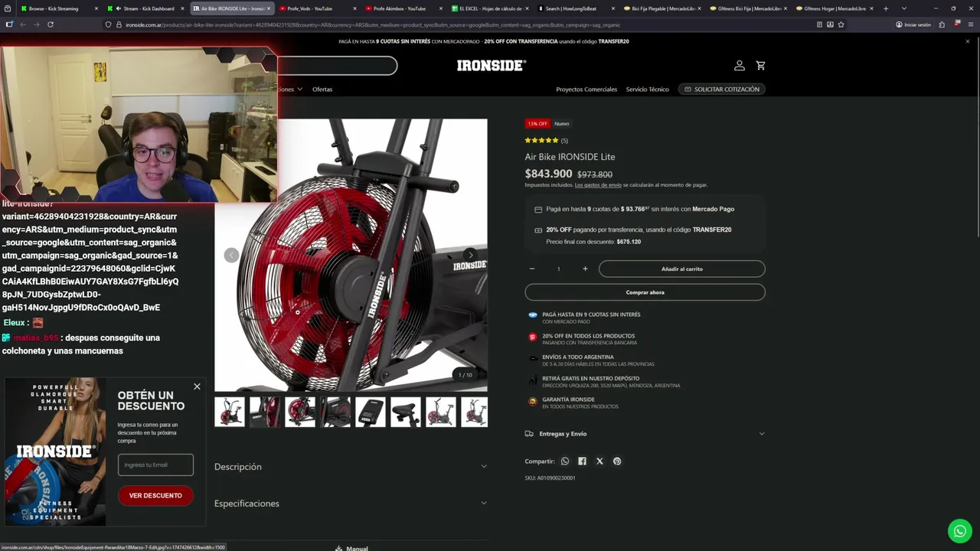Viewport: 980px width, 551px height.
Task: Share product on Facebook icon
Action: point(582,461)
